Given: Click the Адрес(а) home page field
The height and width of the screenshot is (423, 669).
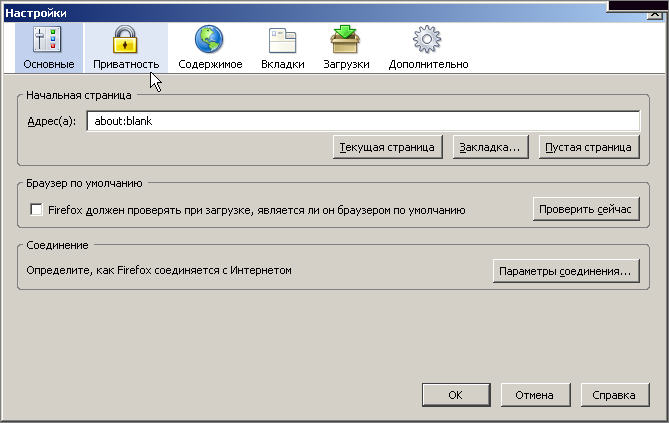Looking at the screenshot, I should pyautogui.click(x=363, y=121).
